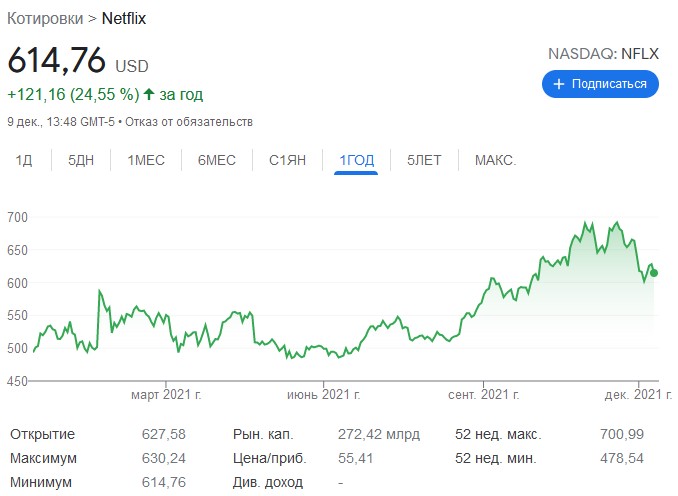
Task: Click the green up arrow next to за год
Action: [149, 94]
